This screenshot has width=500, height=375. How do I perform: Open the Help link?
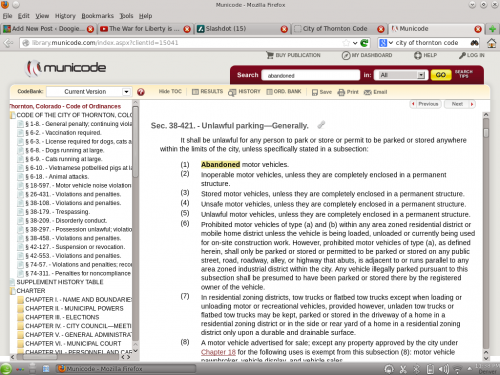click(x=425, y=55)
